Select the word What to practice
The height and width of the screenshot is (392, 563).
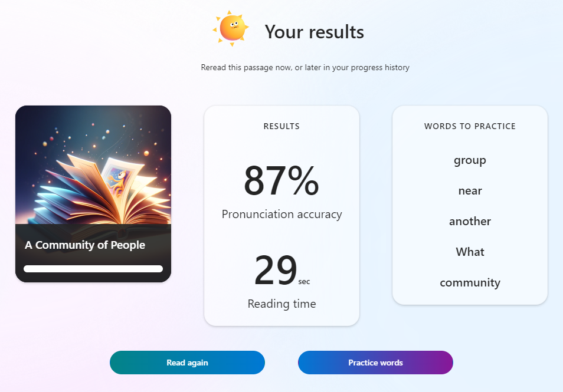(x=470, y=252)
